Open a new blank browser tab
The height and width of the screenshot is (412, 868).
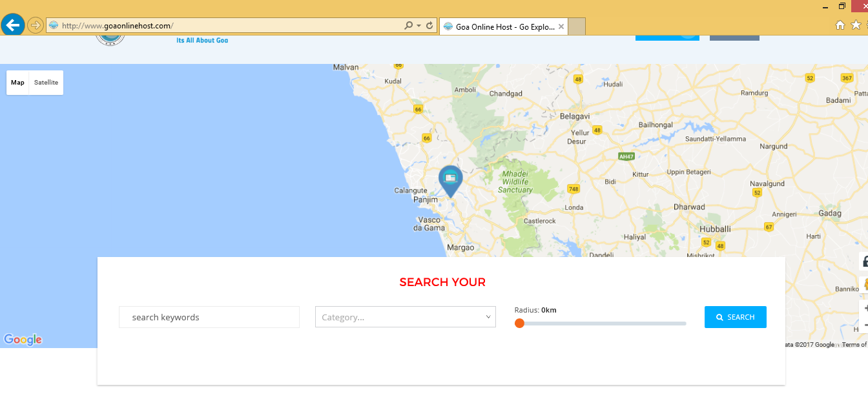click(577, 26)
